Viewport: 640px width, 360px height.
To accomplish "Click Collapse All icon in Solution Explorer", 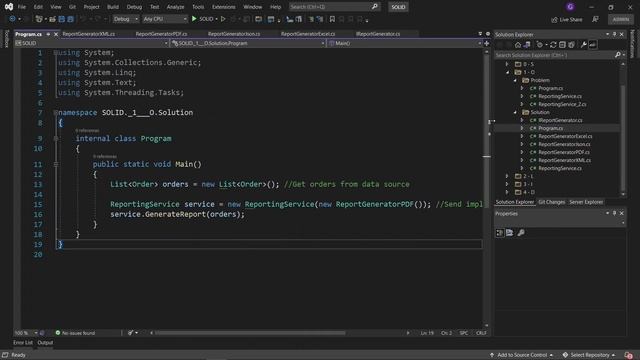I will (x=562, y=44).
